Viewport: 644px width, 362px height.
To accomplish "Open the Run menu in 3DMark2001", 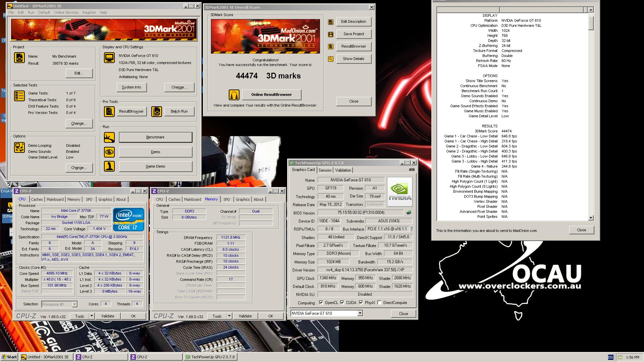I will click(x=31, y=12).
